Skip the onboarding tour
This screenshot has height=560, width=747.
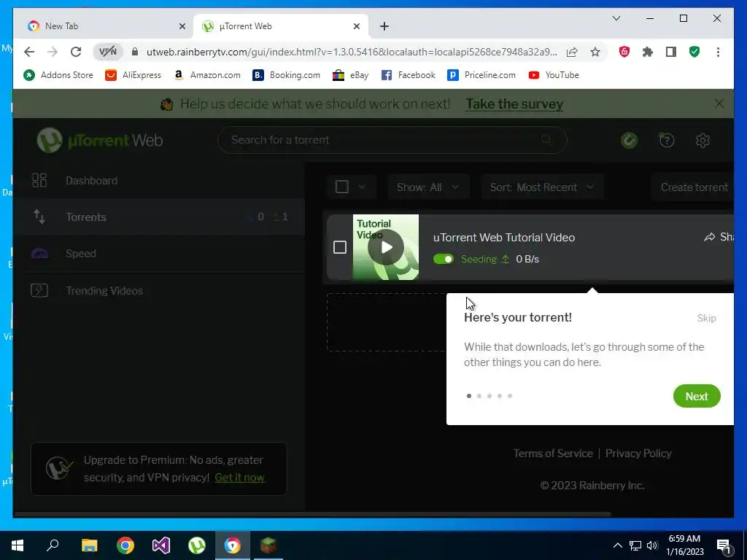click(706, 318)
